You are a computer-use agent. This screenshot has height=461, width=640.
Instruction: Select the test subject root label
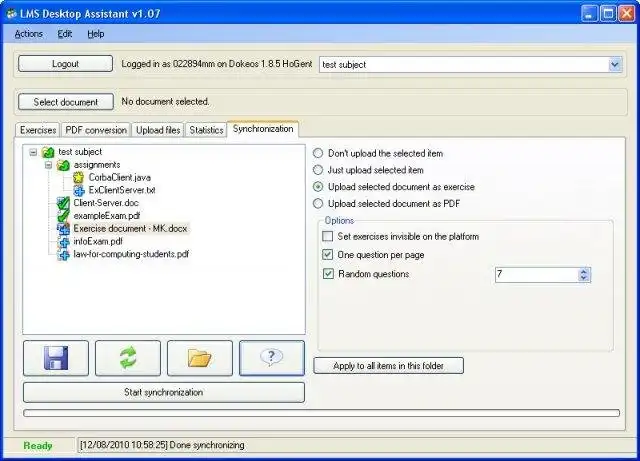[80, 152]
